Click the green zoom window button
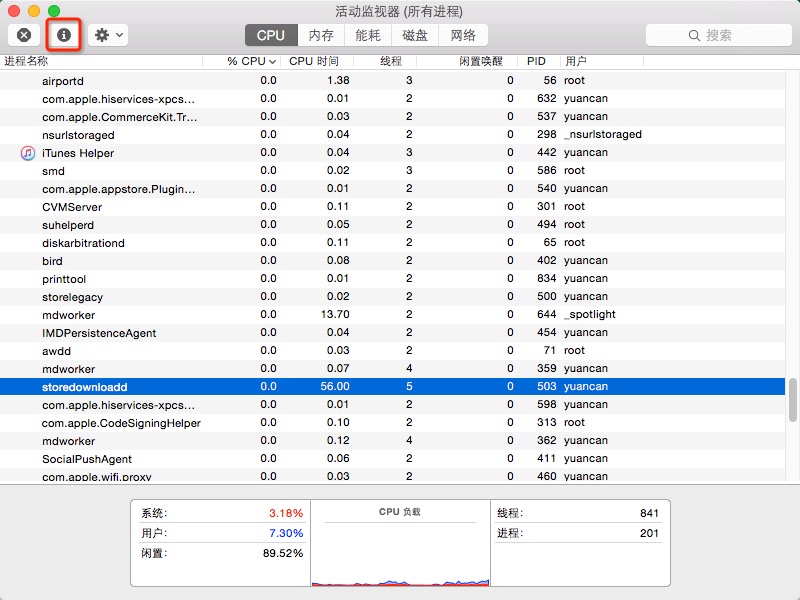This screenshot has height=600, width=800. pos(54,10)
